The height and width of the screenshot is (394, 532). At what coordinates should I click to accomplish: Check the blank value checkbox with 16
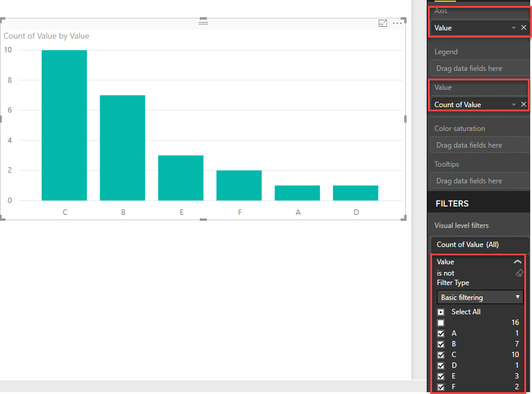pos(440,323)
